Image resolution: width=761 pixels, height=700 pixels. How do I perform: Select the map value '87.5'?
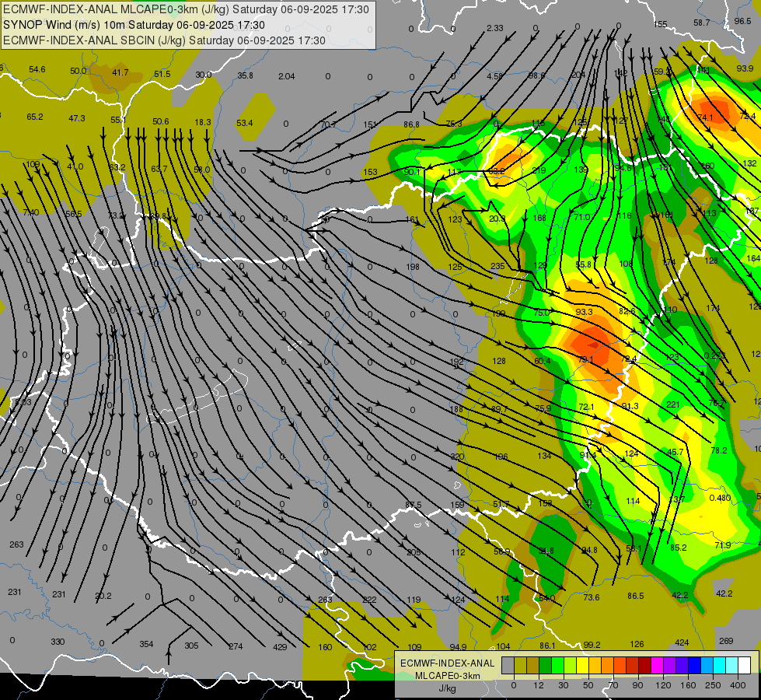[413, 505]
